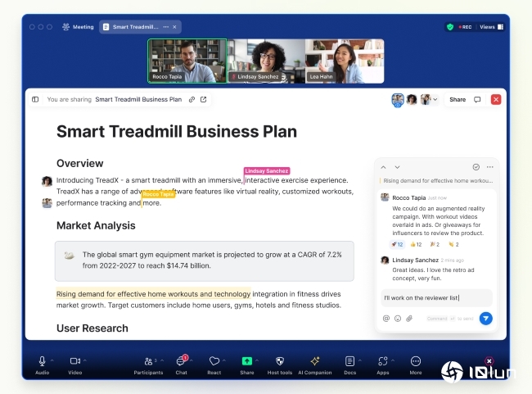Open the Apps toolbar button

tap(383, 365)
